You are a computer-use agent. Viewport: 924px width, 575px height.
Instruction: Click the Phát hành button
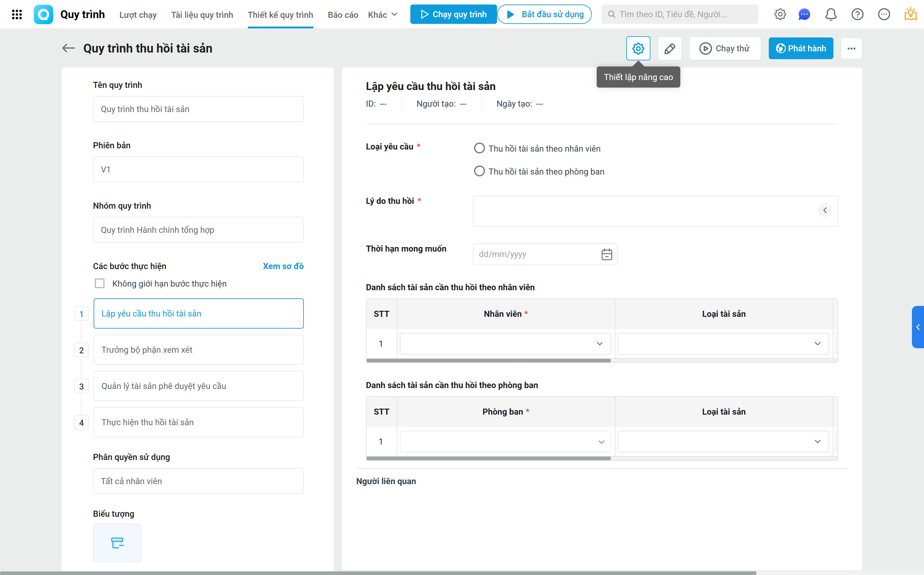pyautogui.click(x=801, y=48)
